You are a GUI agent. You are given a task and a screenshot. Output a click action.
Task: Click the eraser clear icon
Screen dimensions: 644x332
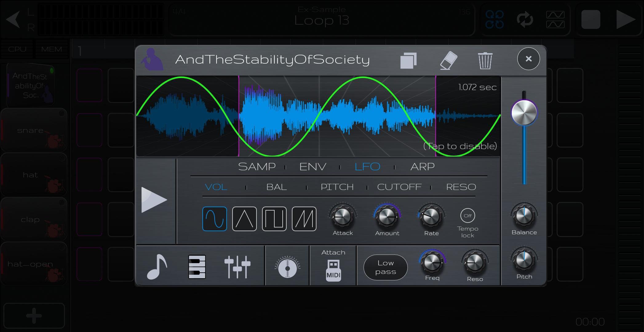[x=449, y=60]
